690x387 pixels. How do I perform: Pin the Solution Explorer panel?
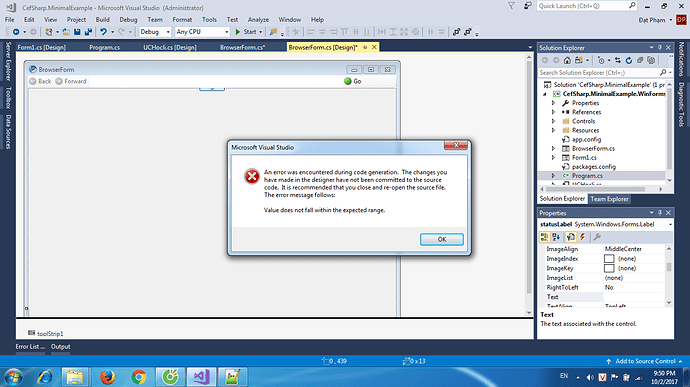(x=660, y=48)
